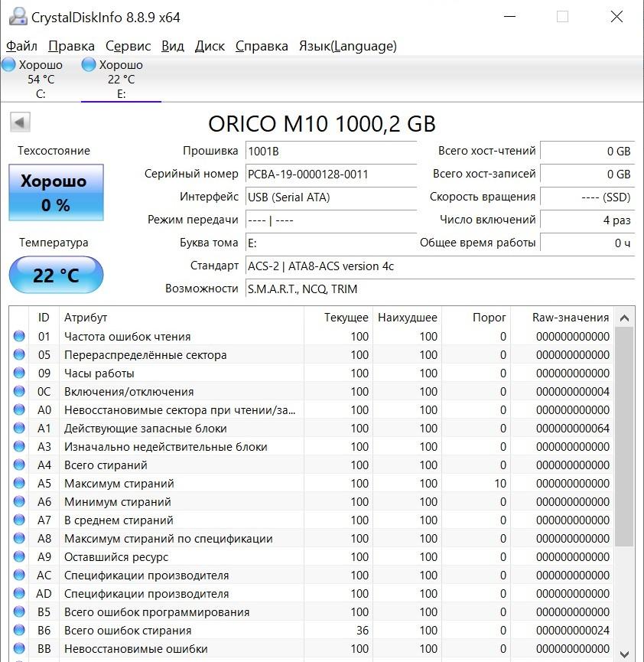Click the 22 °C temperature button

coord(55,276)
